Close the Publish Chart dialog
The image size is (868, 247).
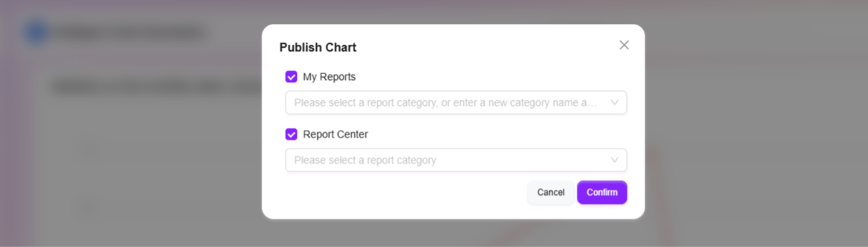click(624, 45)
